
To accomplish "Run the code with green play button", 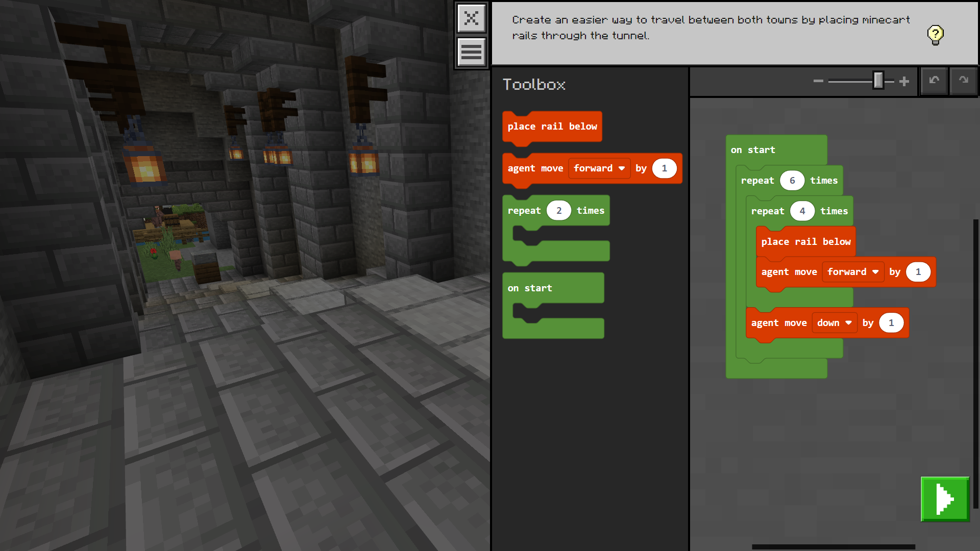I will tap(945, 499).
